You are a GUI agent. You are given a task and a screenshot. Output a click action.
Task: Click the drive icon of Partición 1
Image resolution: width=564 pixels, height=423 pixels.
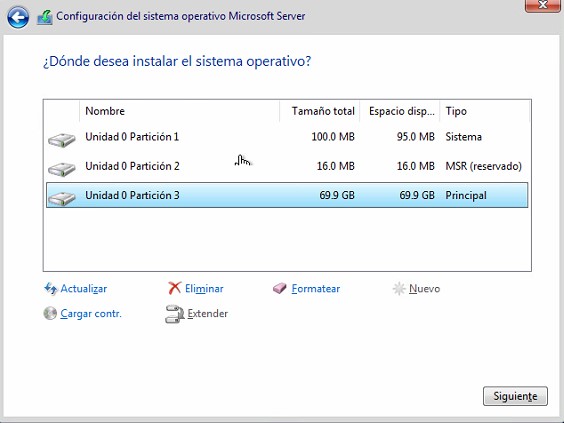[62, 140]
